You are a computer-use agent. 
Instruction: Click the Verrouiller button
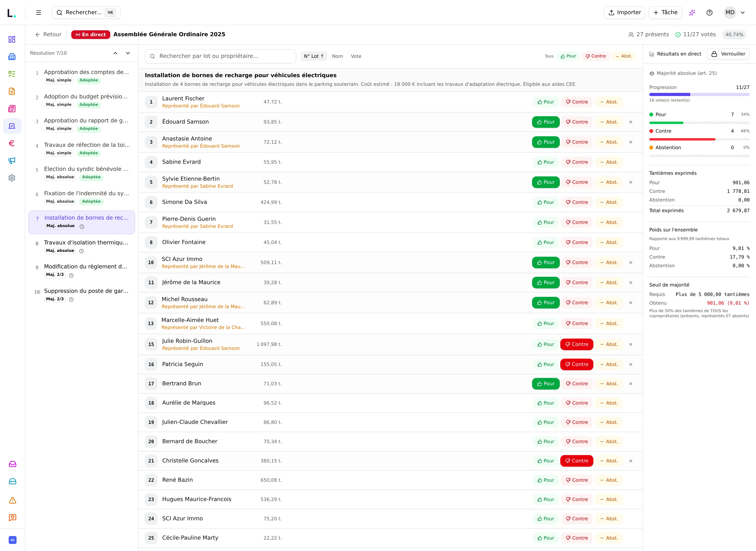(x=728, y=54)
